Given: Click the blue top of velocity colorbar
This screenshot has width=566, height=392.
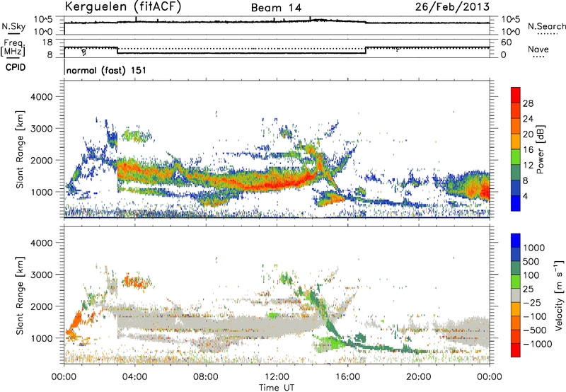Looking at the screenshot, I should point(516,241).
